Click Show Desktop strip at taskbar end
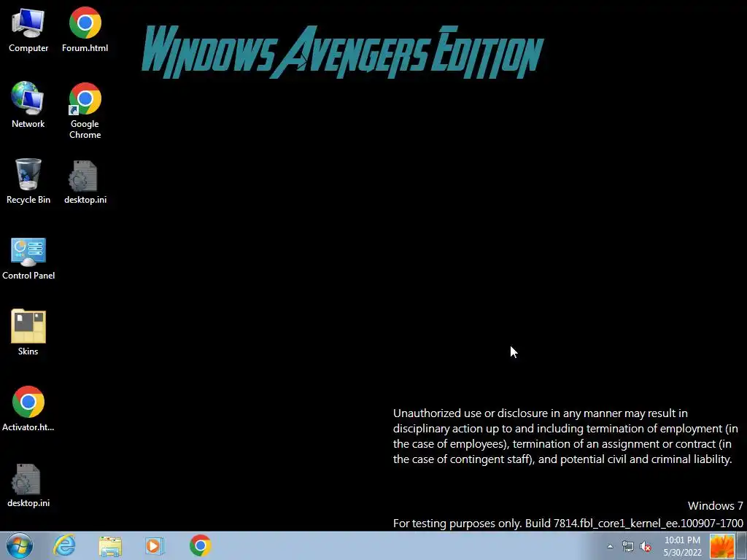747x560 pixels. point(742,546)
